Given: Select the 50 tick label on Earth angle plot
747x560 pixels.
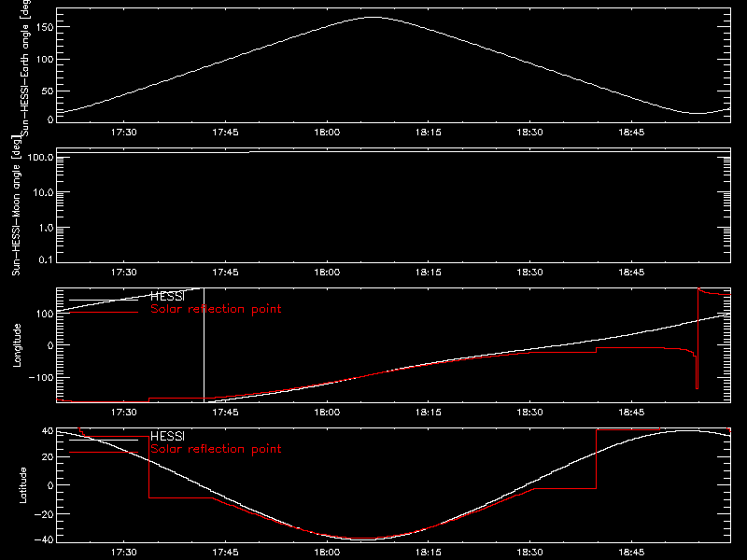Looking at the screenshot, I should click(x=48, y=91).
